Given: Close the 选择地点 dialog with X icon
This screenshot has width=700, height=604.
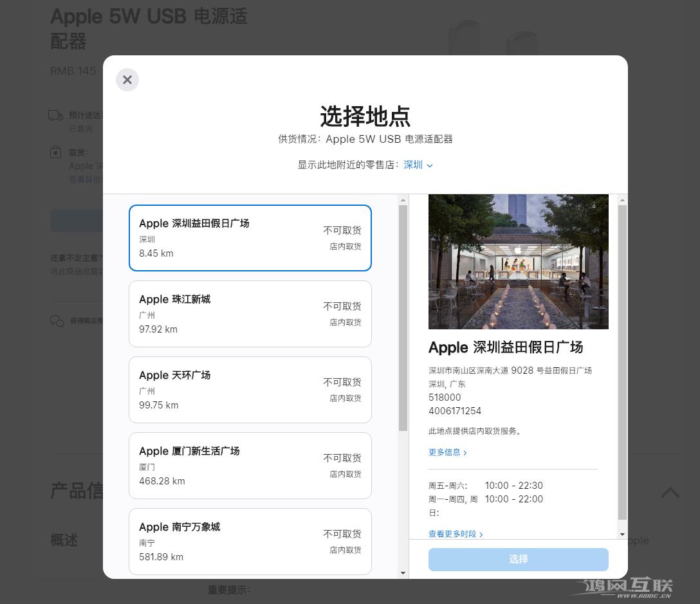Looking at the screenshot, I should [127, 80].
